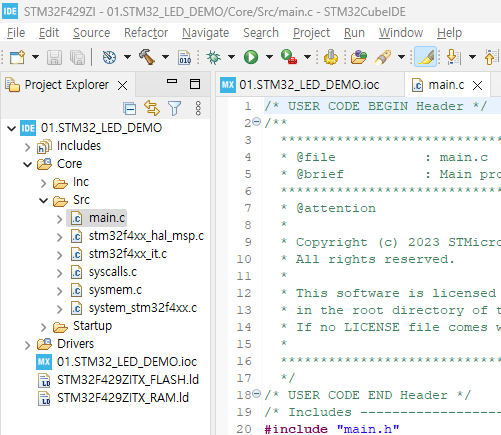Open the Refactor menu
The width and height of the screenshot is (501, 435).
146,33
